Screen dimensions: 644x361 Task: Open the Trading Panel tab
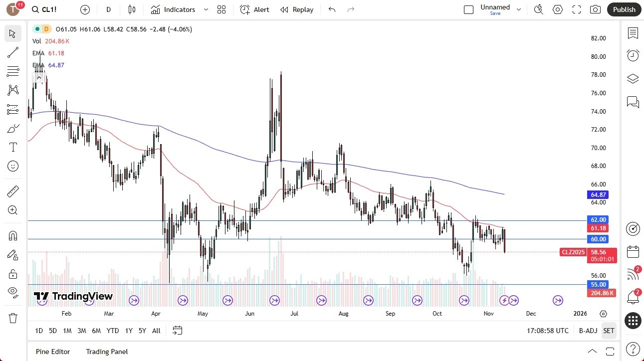(x=106, y=352)
